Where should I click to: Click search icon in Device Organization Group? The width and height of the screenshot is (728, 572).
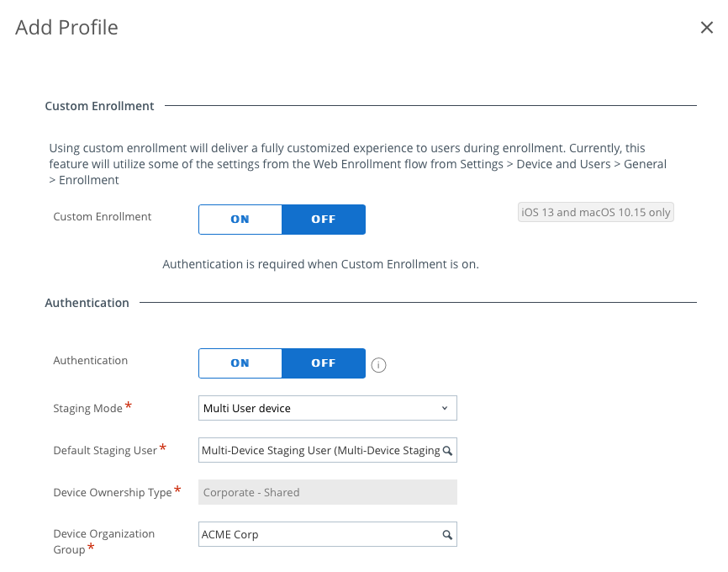pos(448,535)
